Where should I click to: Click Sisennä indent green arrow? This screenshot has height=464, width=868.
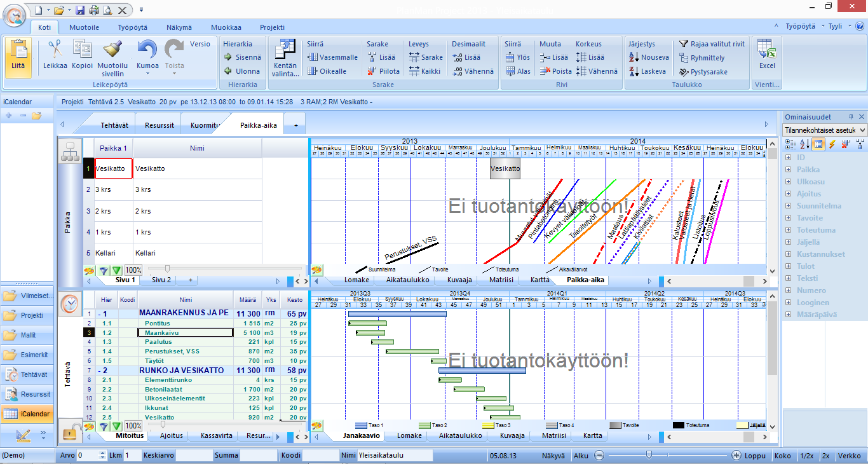pos(227,57)
